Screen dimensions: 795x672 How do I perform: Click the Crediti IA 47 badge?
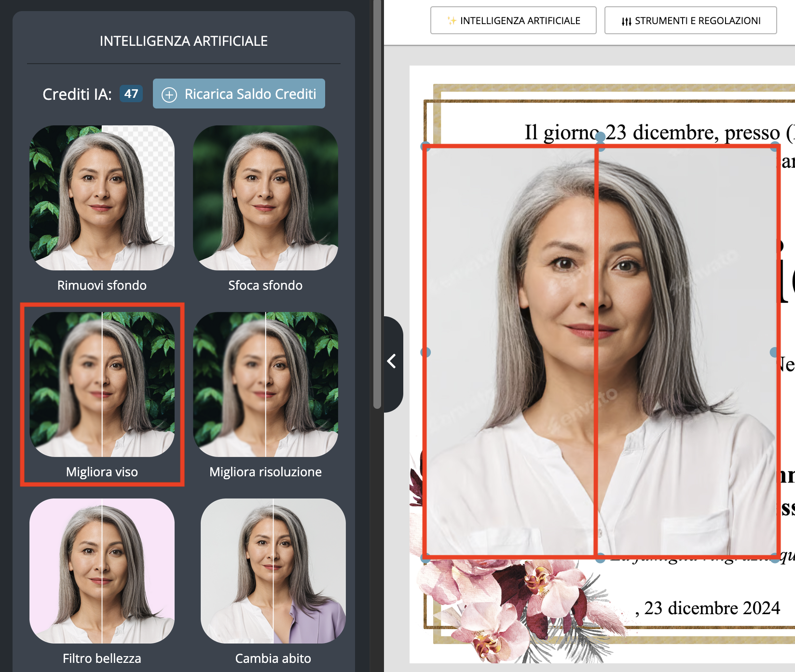click(x=131, y=94)
